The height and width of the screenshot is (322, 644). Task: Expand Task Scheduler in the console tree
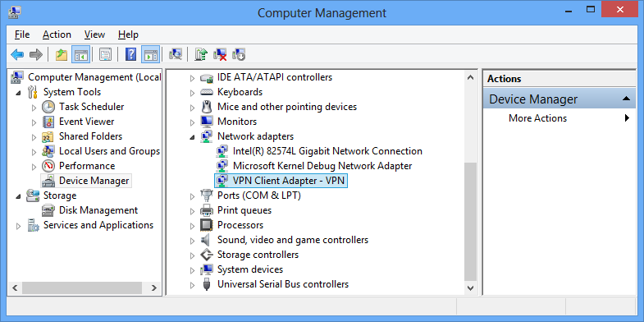(34, 108)
